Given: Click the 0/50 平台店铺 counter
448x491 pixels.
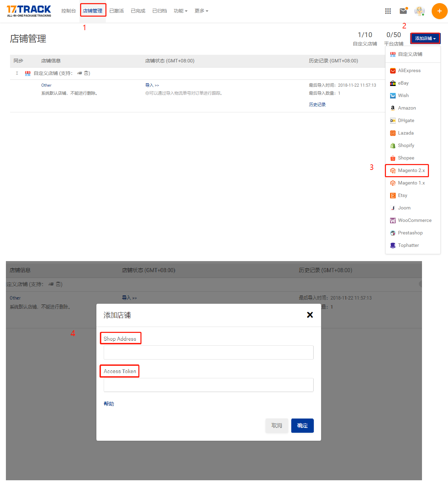Looking at the screenshot, I should pos(394,39).
